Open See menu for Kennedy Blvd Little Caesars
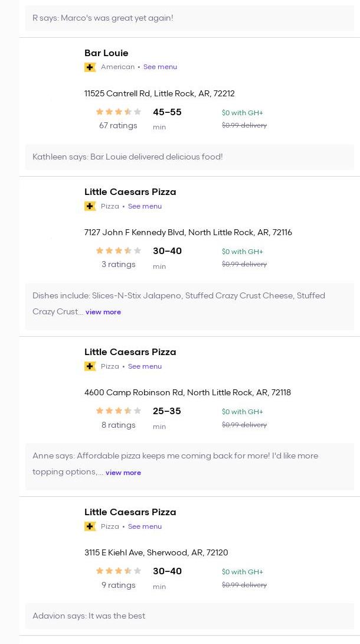The image size is (360, 644). pos(145,206)
